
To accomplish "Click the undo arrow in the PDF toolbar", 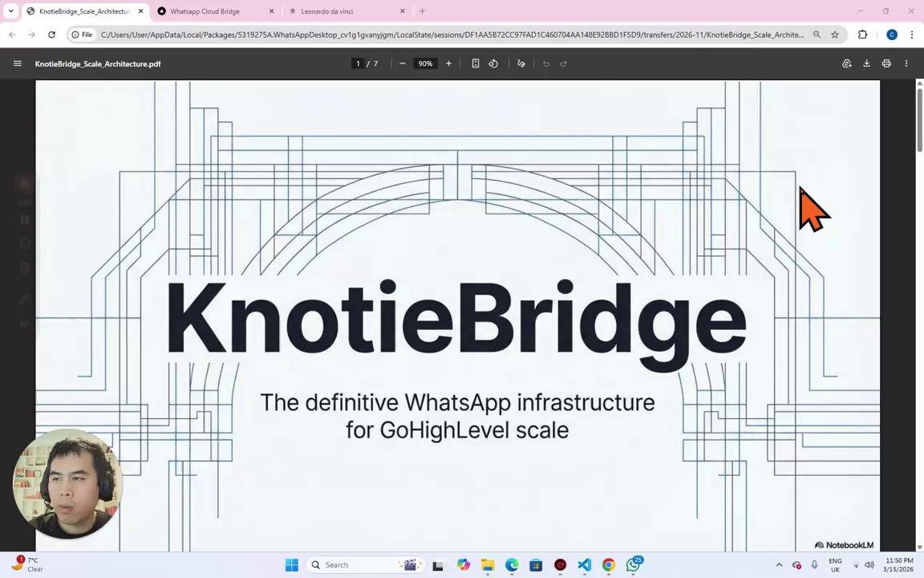I will [x=546, y=63].
